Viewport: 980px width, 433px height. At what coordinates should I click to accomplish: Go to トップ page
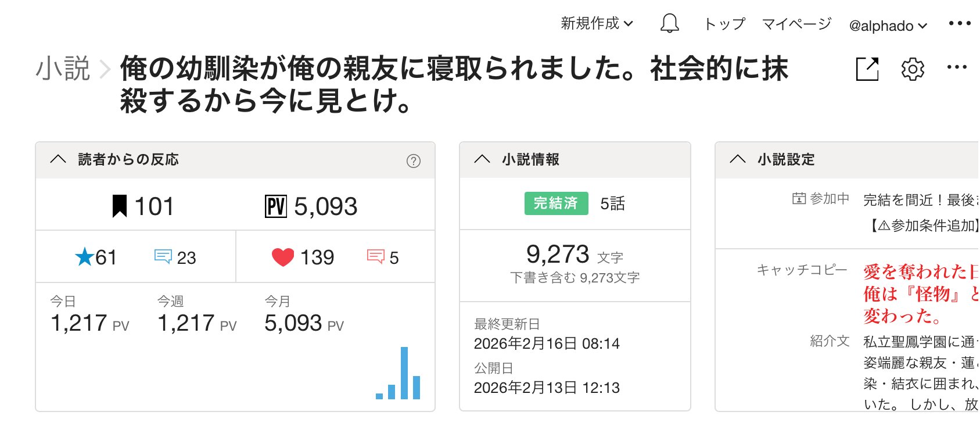click(724, 24)
